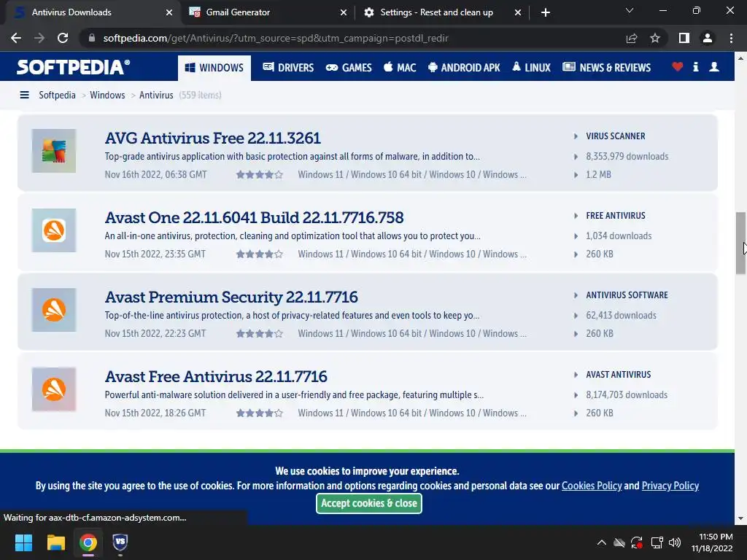
Task: Open Avast Premium Security 22.11.7716
Action: pyautogui.click(x=231, y=297)
